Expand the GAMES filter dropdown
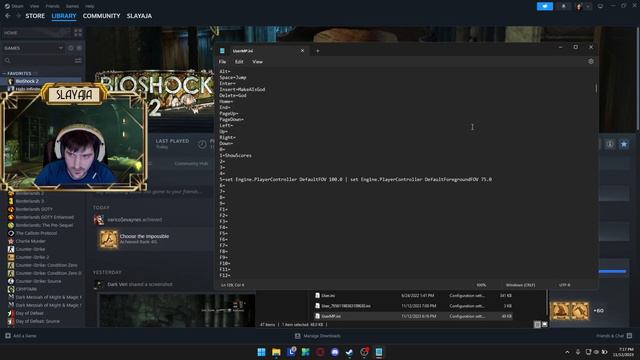The image size is (640, 360). [33, 48]
